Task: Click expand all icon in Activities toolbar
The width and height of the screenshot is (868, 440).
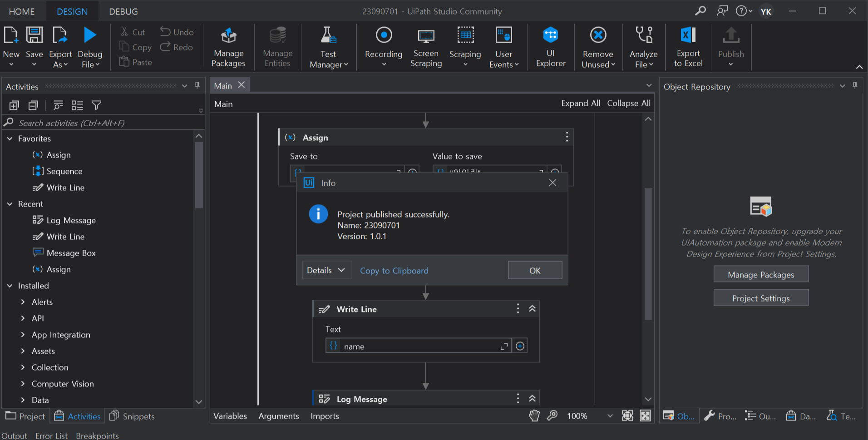Action: [14, 105]
